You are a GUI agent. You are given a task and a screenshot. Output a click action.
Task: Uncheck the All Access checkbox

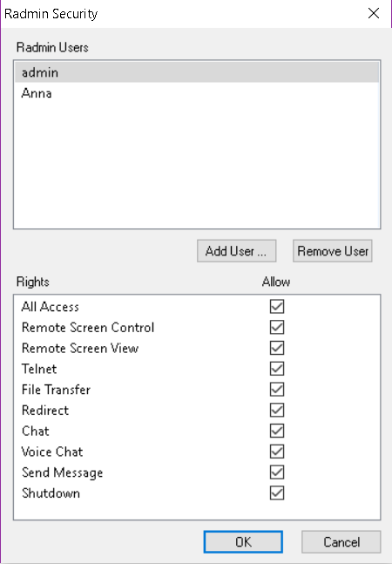pyautogui.click(x=277, y=307)
